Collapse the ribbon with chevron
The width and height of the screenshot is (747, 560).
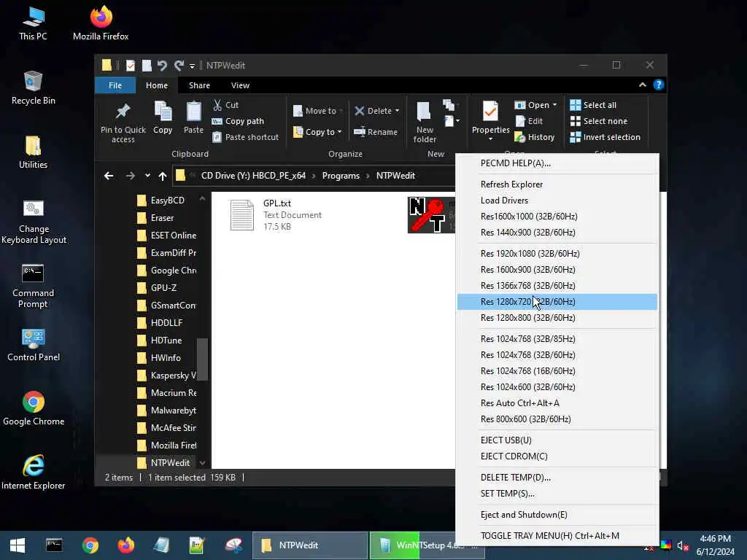642,85
